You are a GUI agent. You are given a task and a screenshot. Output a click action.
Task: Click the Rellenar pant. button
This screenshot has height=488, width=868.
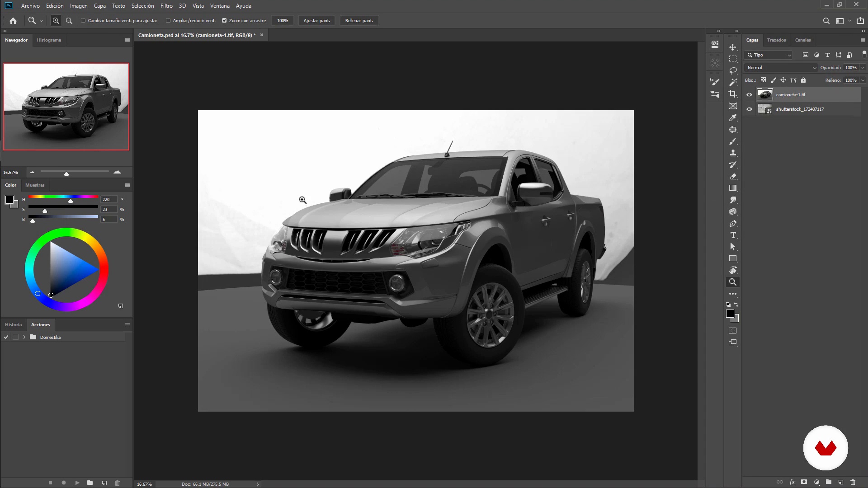pos(359,21)
